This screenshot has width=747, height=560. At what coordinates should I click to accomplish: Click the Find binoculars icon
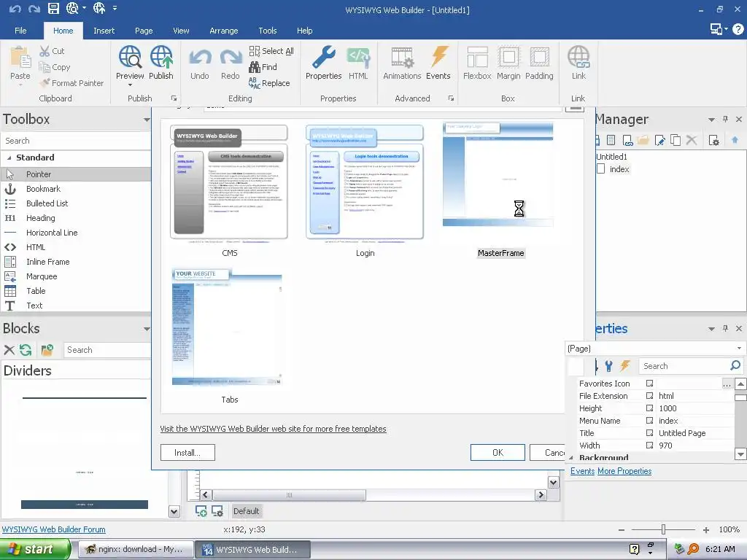tap(255, 67)
